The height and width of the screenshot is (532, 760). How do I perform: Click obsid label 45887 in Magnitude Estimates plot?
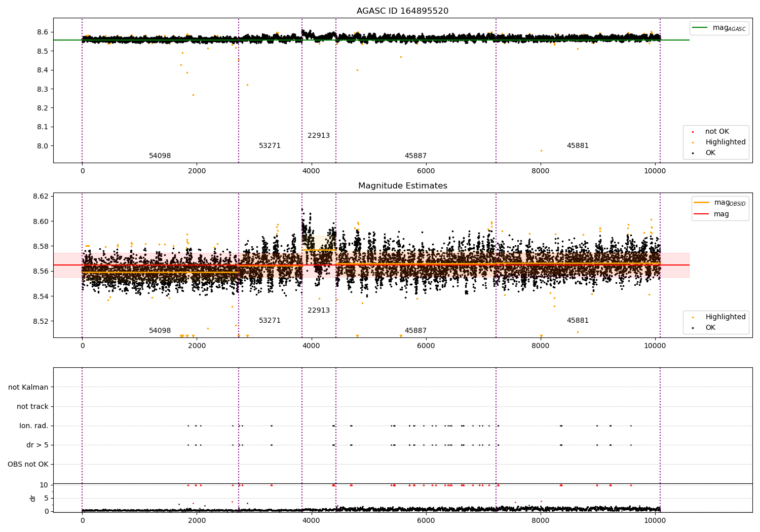415,331
